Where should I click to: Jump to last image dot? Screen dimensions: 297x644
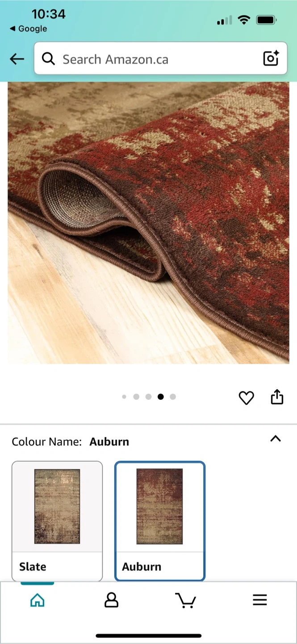[x=173, y=397]
